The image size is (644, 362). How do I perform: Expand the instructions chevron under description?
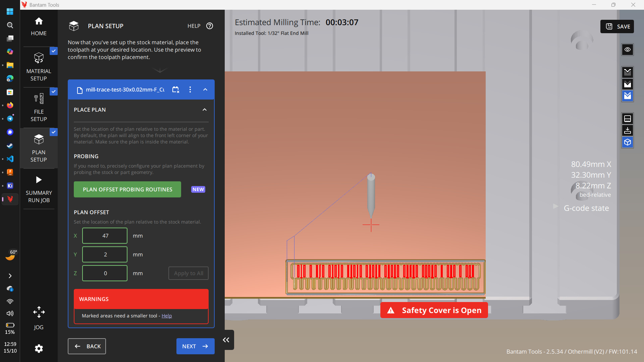click(160, 70)
